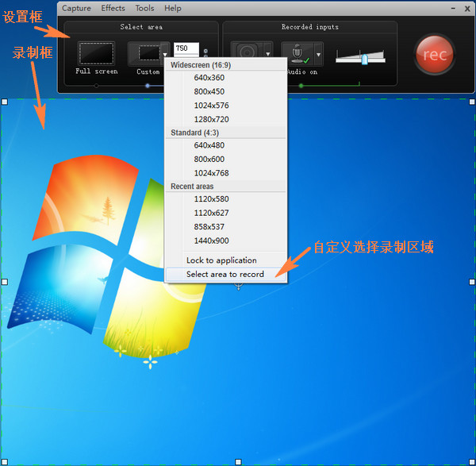Toggle the webcam input icon
476x466 pixels.
pyautogui.click(x=247, y=50)
